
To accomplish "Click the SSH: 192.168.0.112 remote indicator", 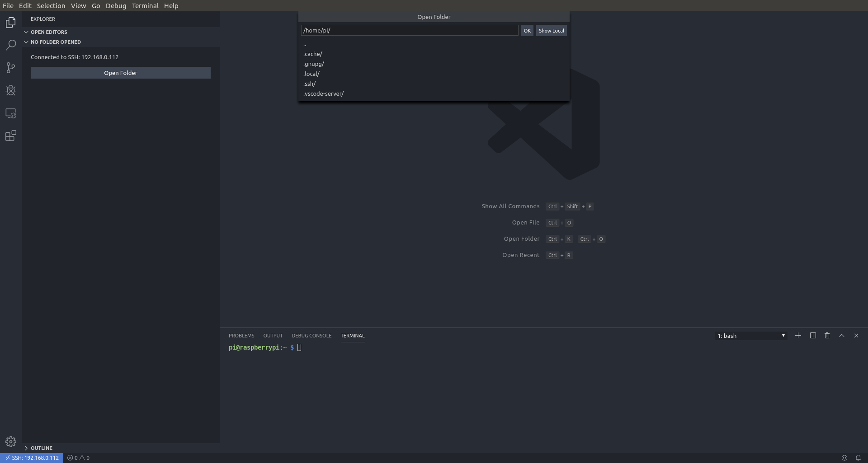I will tap(32, 458).
